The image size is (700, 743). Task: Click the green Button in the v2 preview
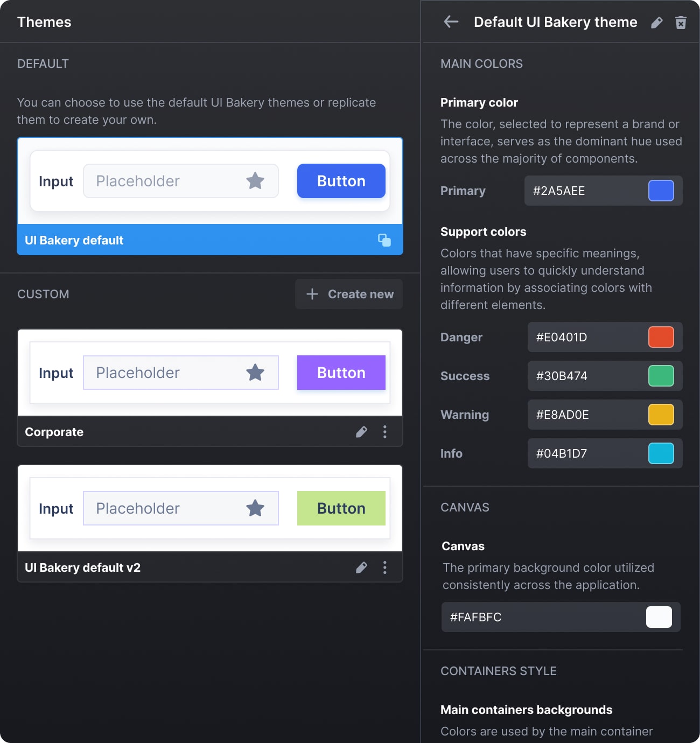tap(340, 508)
